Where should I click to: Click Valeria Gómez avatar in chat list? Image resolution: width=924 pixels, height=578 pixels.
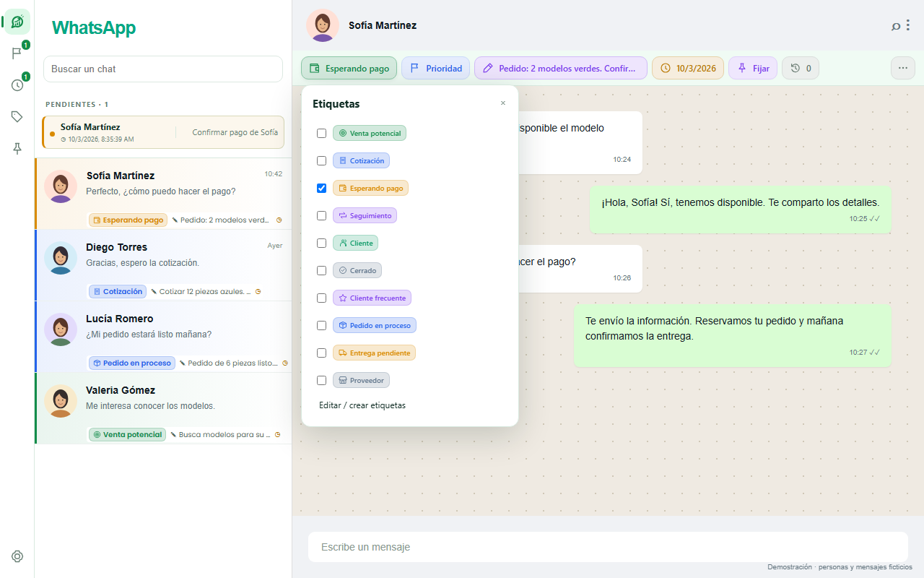(61, 401)
